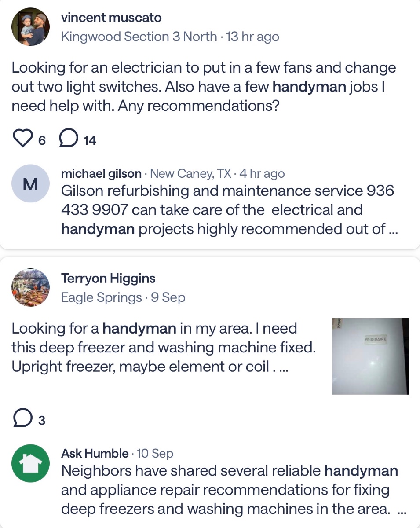Open the Frigidaire freezer photo
Viewport: 420px width, 528px height.
click(370, 356)
